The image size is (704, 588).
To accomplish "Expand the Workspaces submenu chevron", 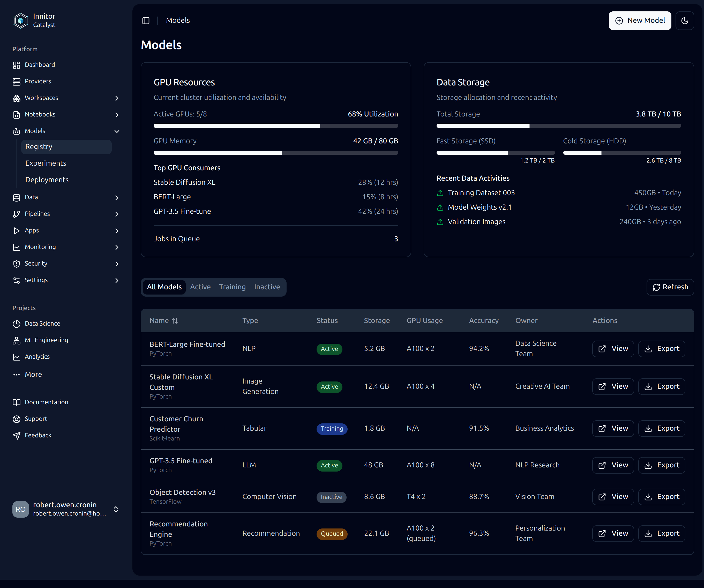I will tap(117, 98).
